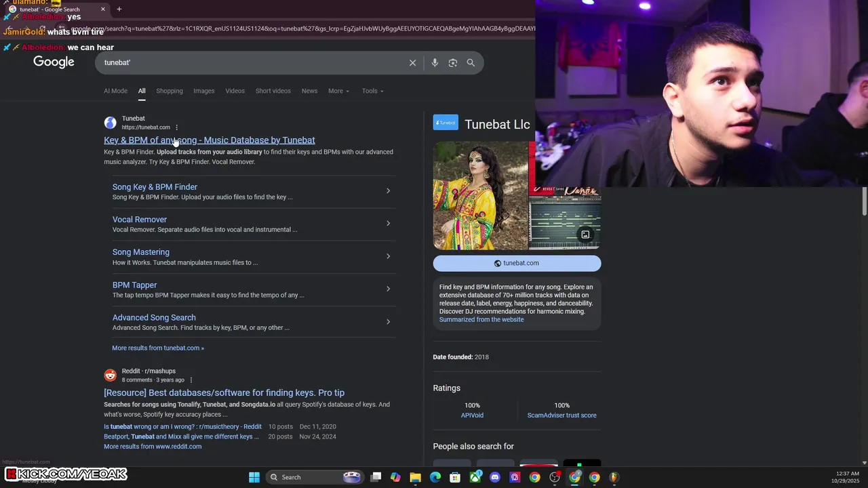Select the All results tab
Screen dimensions: 868x488
(142, 91)
